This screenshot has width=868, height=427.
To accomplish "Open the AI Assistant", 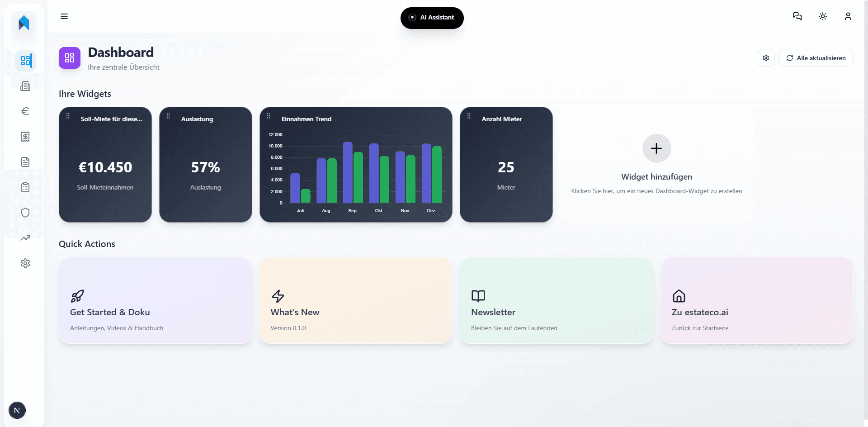I will (x=431, y=18).
